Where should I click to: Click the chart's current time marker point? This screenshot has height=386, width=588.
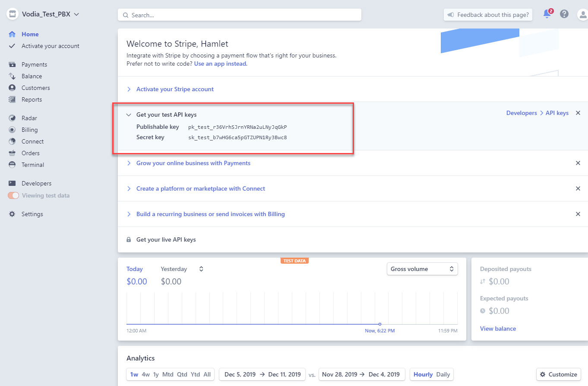379,324
